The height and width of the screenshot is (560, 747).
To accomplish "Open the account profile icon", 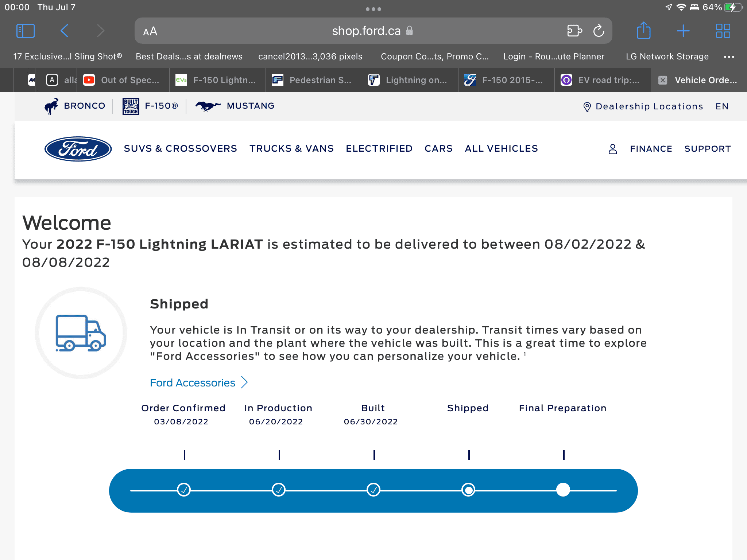I will [613, 149].
